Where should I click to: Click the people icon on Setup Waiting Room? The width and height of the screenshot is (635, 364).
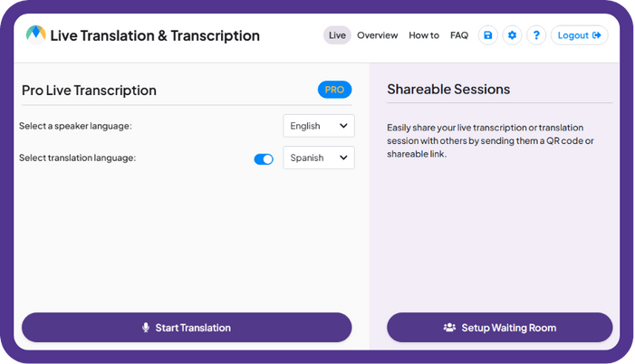tap(449, 328)
